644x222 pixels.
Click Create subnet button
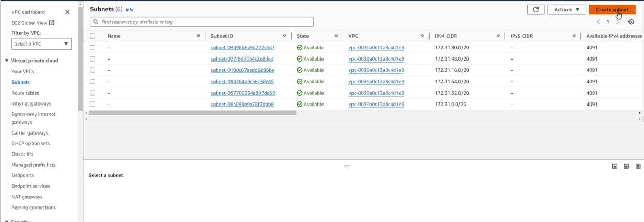click(x=612, y=10)
